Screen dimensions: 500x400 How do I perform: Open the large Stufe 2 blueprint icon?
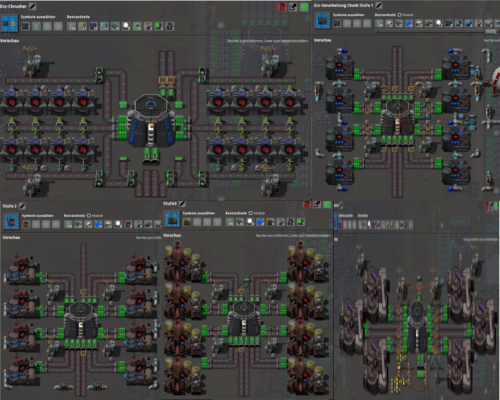[x=11, y=221]
